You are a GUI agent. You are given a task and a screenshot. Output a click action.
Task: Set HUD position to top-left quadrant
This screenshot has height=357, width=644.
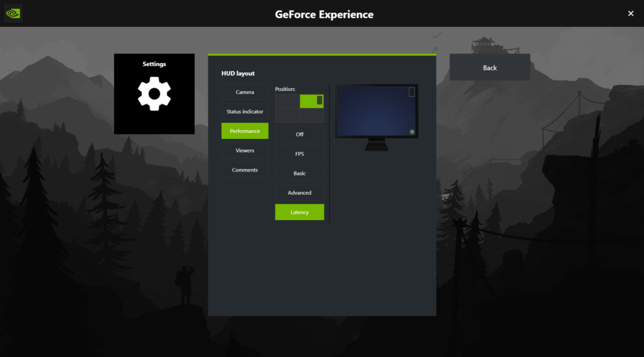click(287, 101)
